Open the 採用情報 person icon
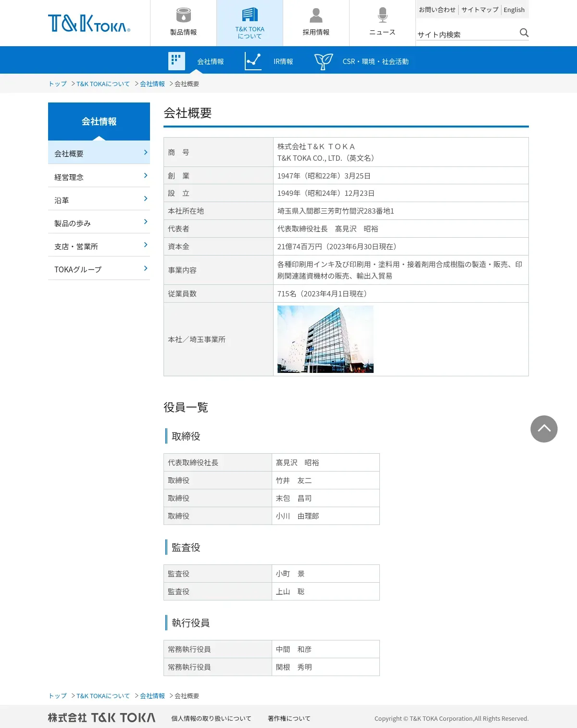Image resolution: width=577 pixels, height=728 pixels. click(316, 15)
